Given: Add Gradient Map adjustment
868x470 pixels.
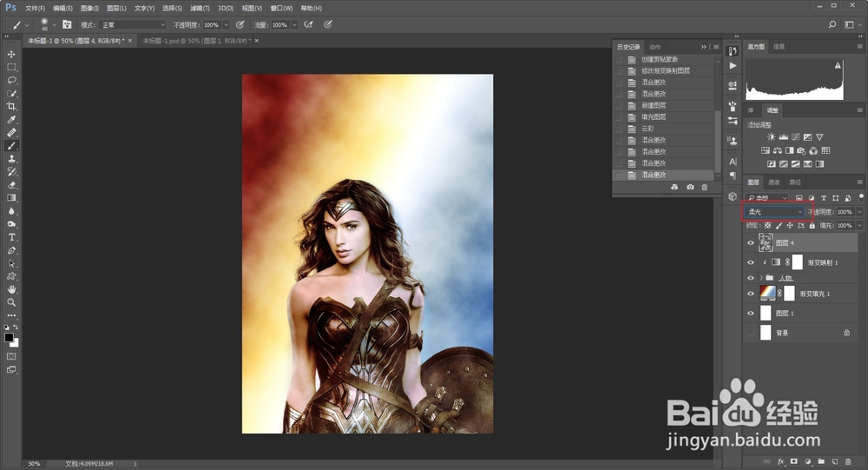Looking at the screenshot, I should [820, 164].
